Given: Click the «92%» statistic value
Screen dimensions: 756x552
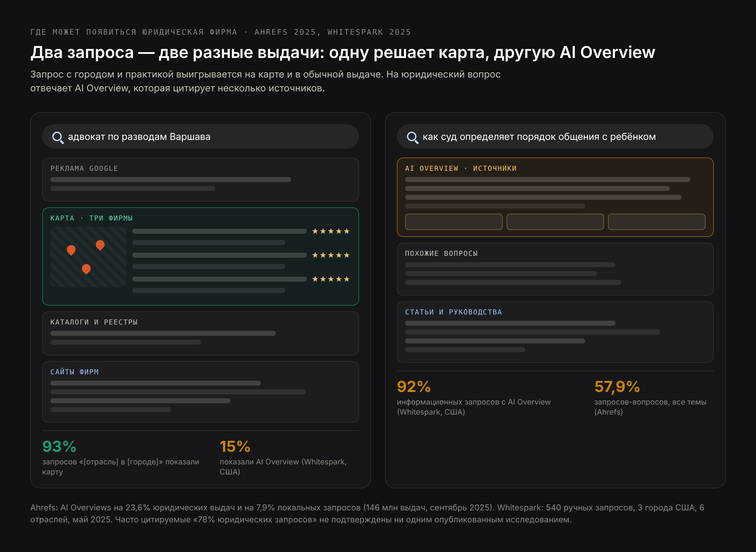Looking at the screenshot, I should click(x=414, y=387).
